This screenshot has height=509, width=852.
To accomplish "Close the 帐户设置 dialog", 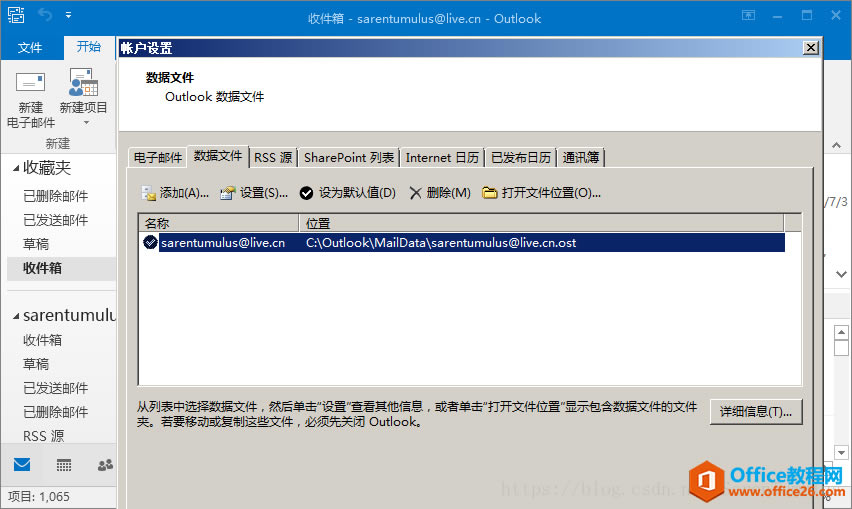I will point(811,48).
